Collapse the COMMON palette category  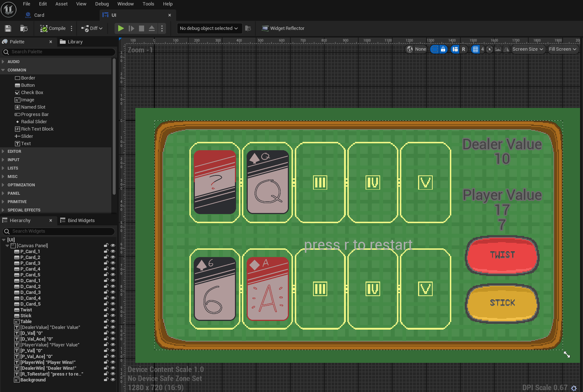tap(3, 70)
